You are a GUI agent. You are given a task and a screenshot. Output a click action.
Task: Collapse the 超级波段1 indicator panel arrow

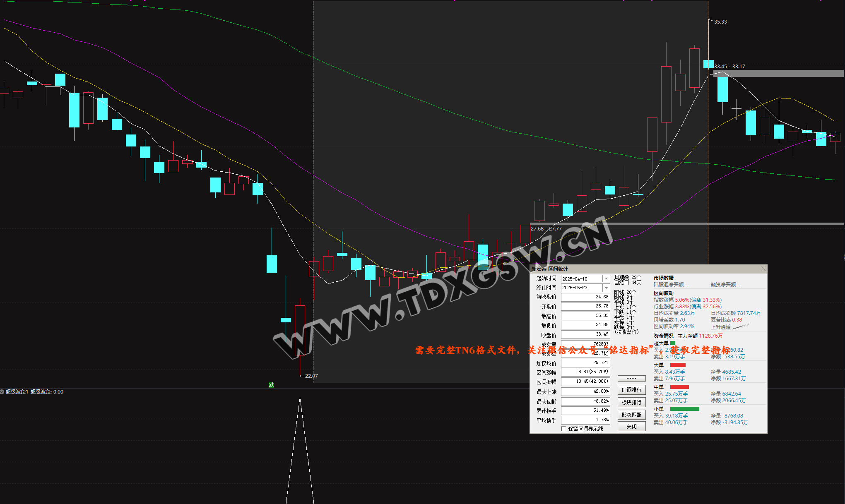coord(2,391)
